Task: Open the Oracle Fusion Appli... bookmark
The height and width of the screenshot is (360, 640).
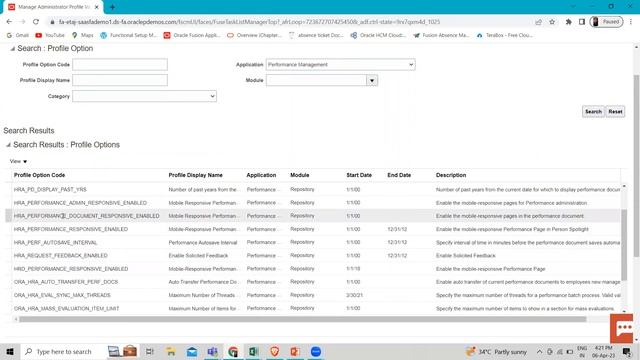Action: [192, 36]
